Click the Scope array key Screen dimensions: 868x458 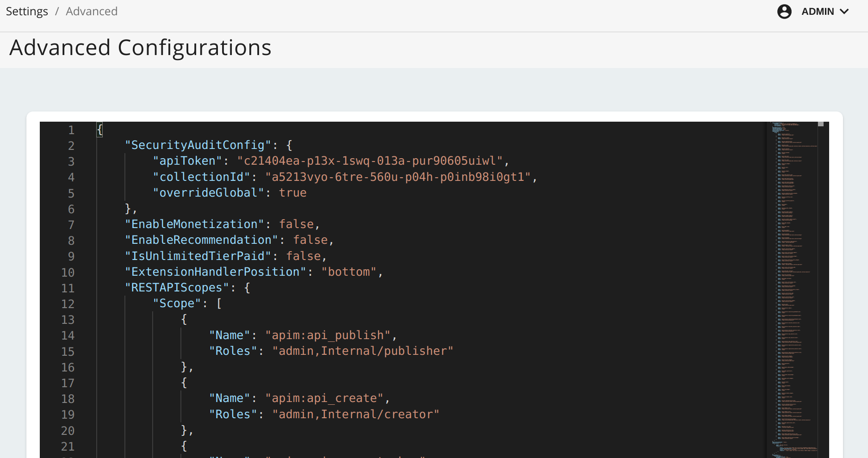pos(177,303)
